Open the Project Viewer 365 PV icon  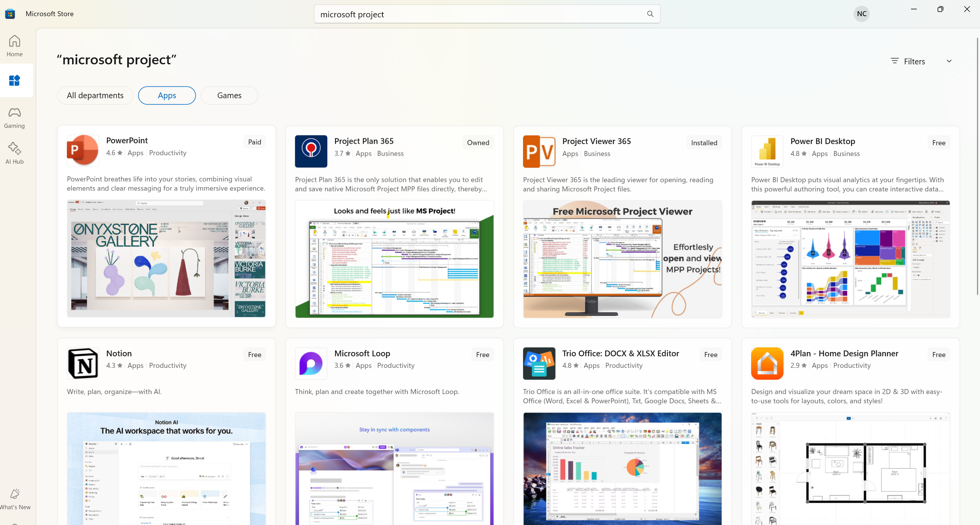[x=539, y=151]
